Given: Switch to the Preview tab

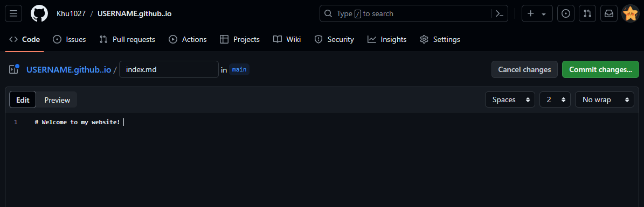Looking at the screenshot, I should tap(57, 100).
